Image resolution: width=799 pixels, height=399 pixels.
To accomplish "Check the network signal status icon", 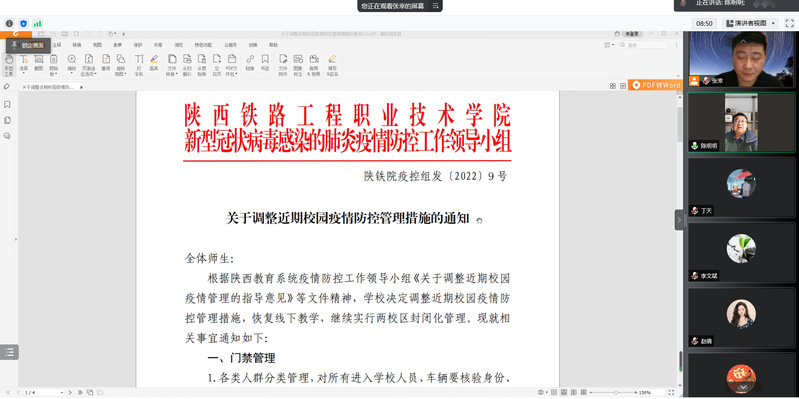I will point(38,23).
